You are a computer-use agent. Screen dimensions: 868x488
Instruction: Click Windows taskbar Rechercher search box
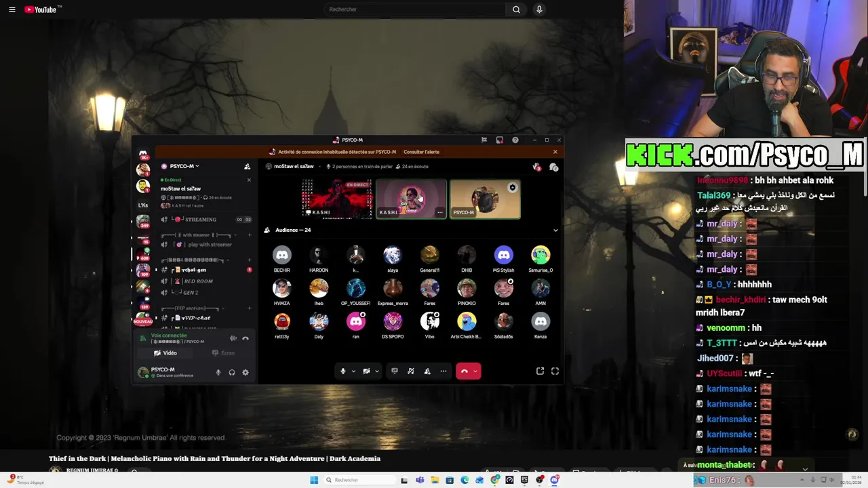point(359,480)
